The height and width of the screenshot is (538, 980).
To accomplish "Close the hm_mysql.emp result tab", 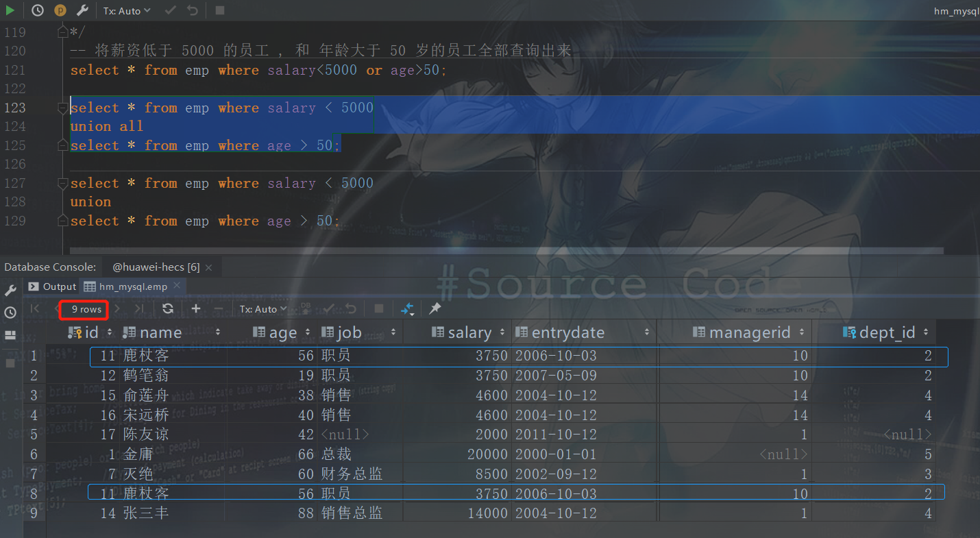I will [x=176, y=286].
